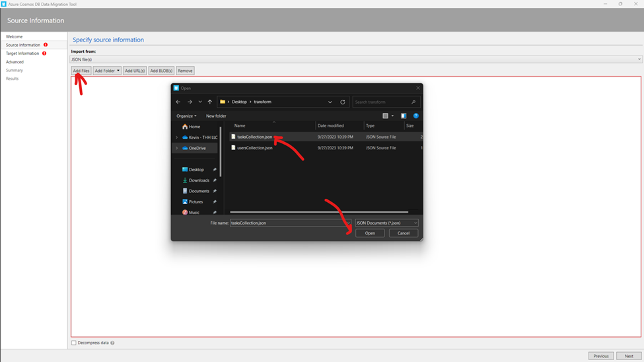The height and width of the screenshot is (362, 644).
Task: Go to the Welcome step
Action: coord(14,36)
